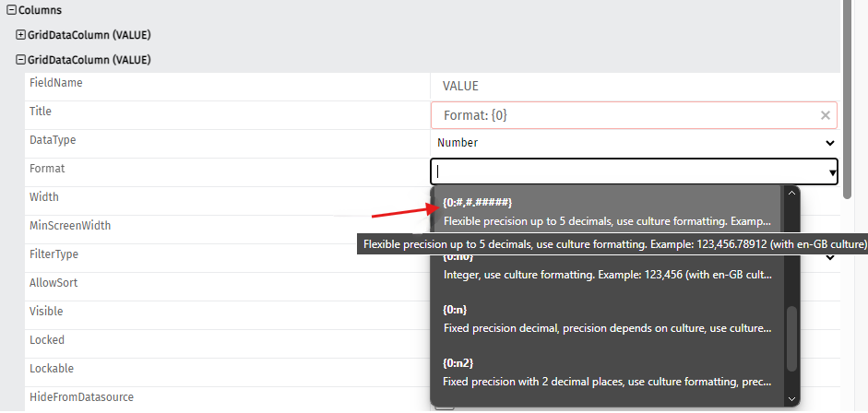Collapse the second GridDataColumn (VALUE) node
The width and height of the screenshot is (868, 413).
[21, 60]
